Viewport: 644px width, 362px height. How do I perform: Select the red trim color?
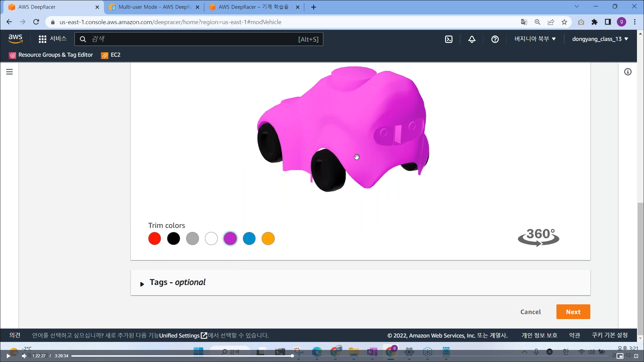[x=155, y=239]
